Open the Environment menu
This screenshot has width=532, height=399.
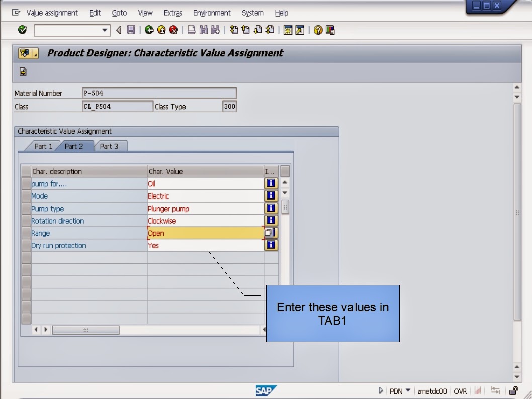point(212,13)
